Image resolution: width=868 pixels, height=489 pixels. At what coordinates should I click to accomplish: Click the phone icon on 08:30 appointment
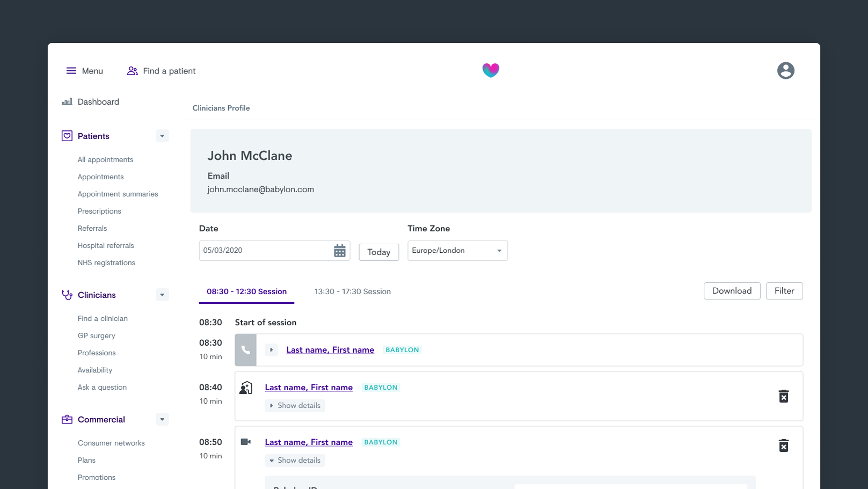coord(246,350)
